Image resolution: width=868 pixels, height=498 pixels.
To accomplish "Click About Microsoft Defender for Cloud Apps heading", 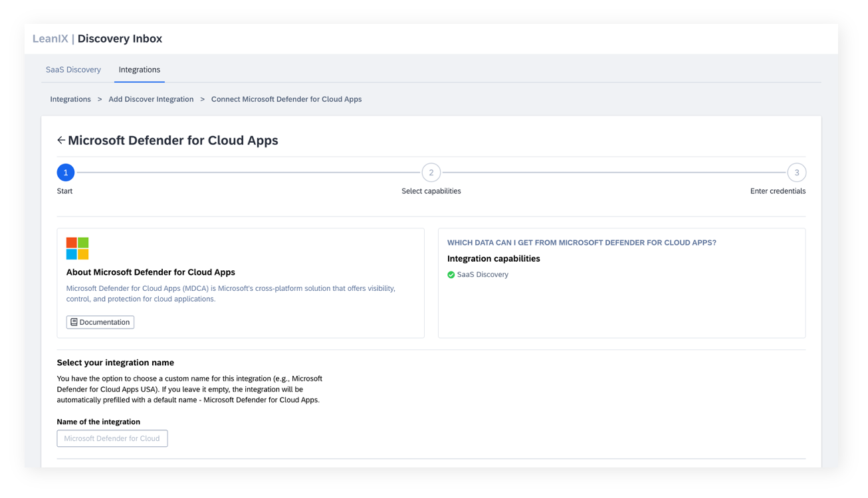I will coord(151,272).
